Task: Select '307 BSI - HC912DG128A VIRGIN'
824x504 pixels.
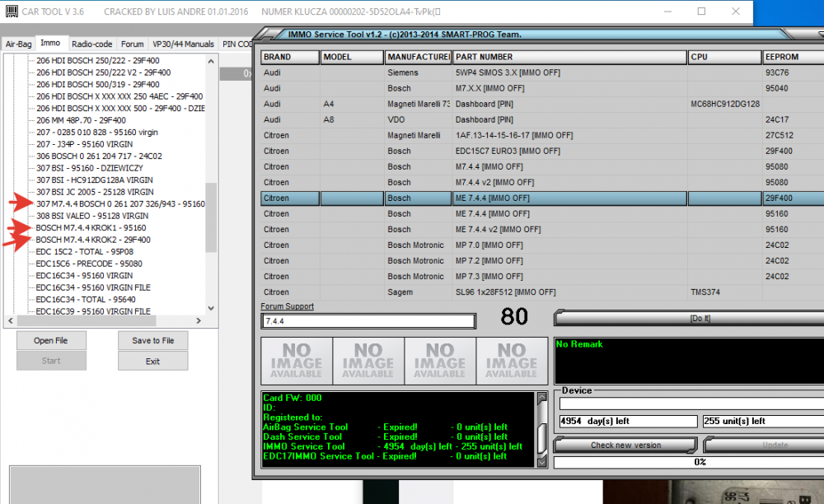Action: (95, 180)
